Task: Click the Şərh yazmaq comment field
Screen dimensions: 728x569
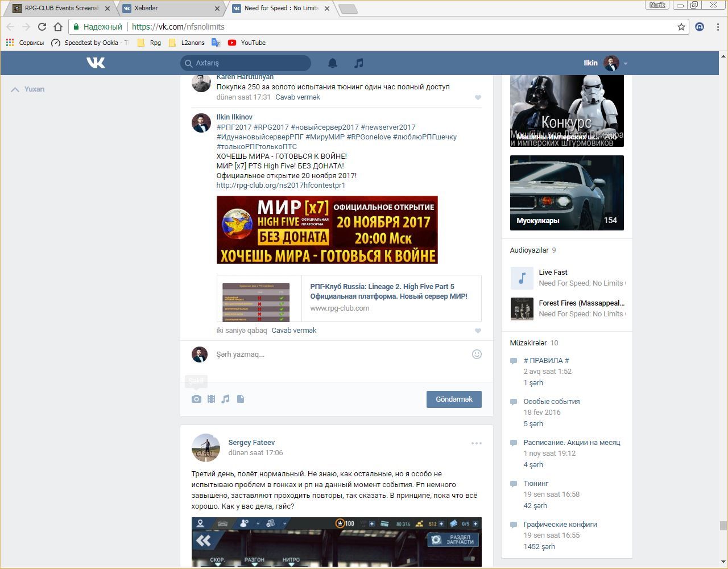Action: 341,354
